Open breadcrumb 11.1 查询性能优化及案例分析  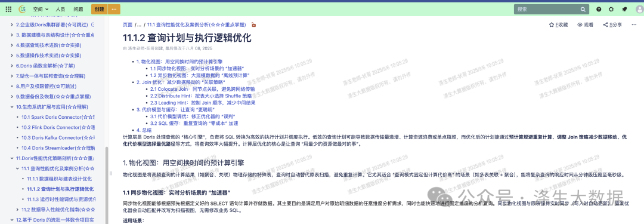tap(196, 24)
